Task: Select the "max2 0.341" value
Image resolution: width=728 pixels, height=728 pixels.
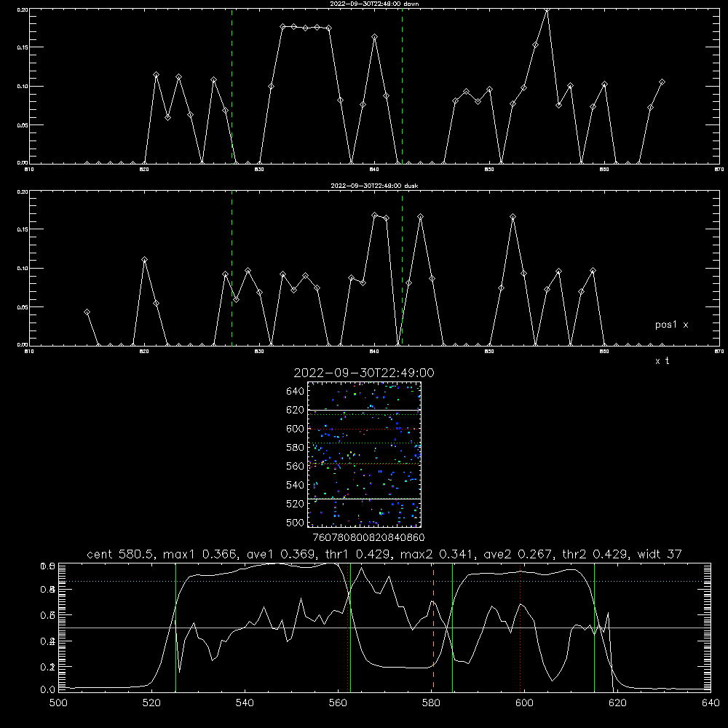Action: click(x=438, y=554)
